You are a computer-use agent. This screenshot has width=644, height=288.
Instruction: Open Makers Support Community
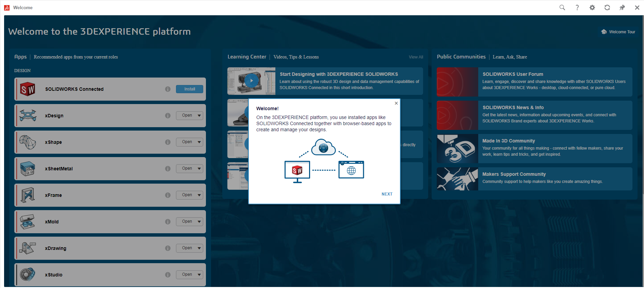click(534, 179)
